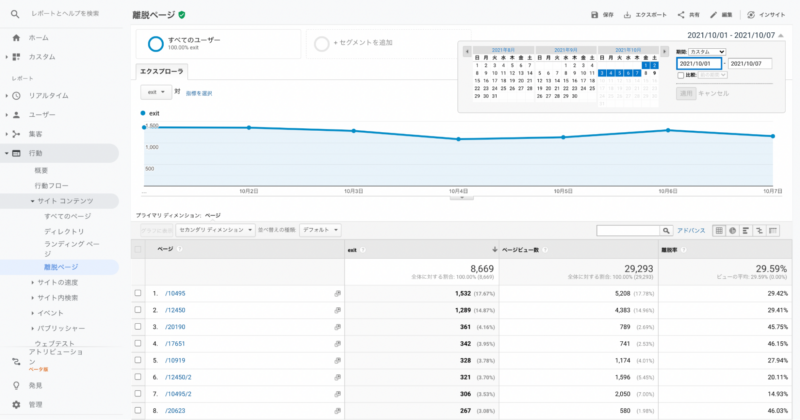The height and width of the screenshot is (420, 800).
Task: Go to next month in calendar
Action: (x=664, y=52)
